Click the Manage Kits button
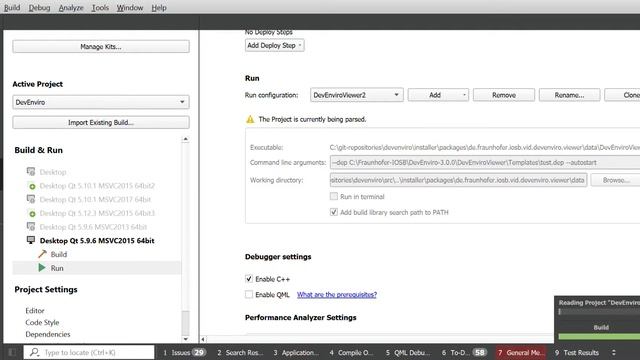Viewport: 640px width, 360px height. pos(101,47)
